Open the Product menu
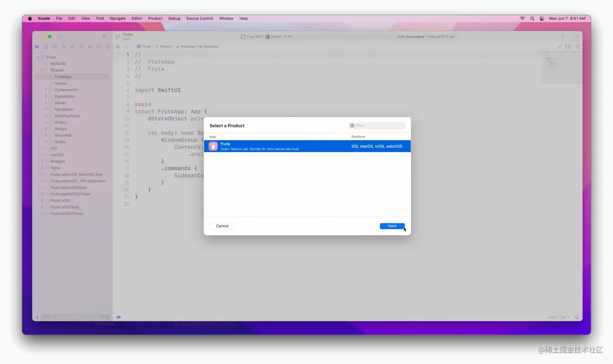 [155, 18]
